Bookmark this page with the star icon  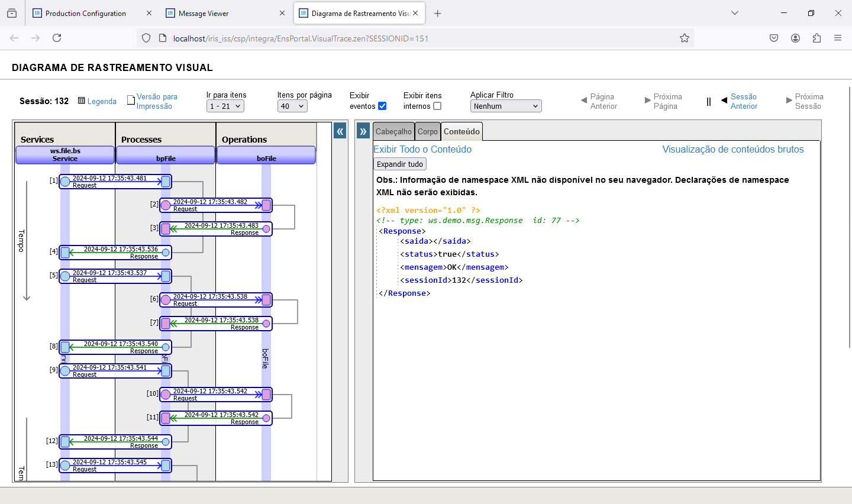click(685, 38)
